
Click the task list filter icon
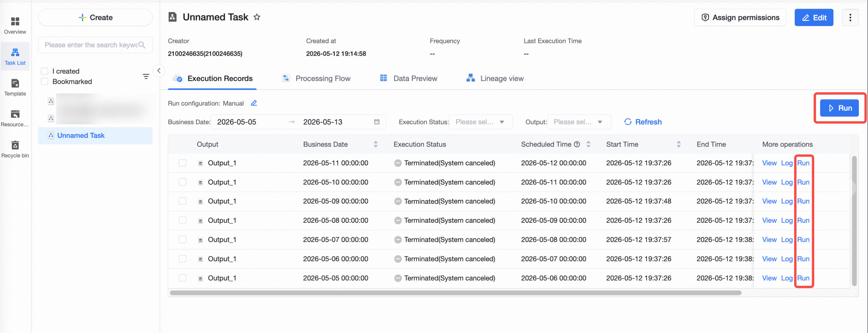coord(146,77)
